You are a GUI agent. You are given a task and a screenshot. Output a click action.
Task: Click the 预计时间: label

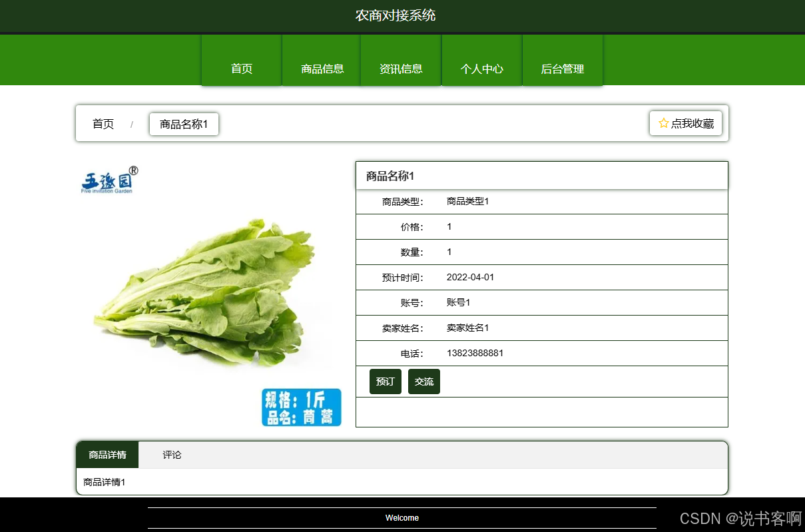click(403, 278)
